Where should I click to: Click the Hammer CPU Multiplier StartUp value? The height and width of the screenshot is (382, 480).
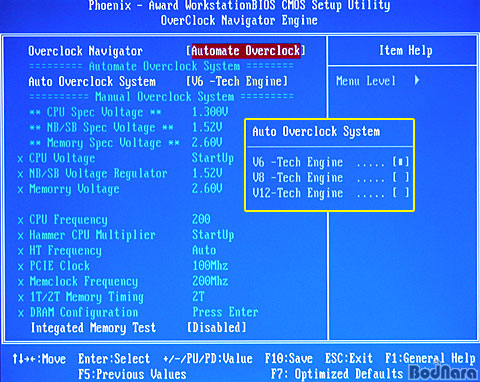click(213, 235)
